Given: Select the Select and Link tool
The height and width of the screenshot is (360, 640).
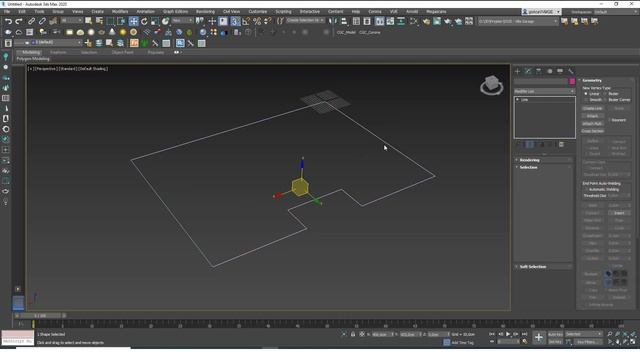Looking at the screenshot, I should (32, 21).
